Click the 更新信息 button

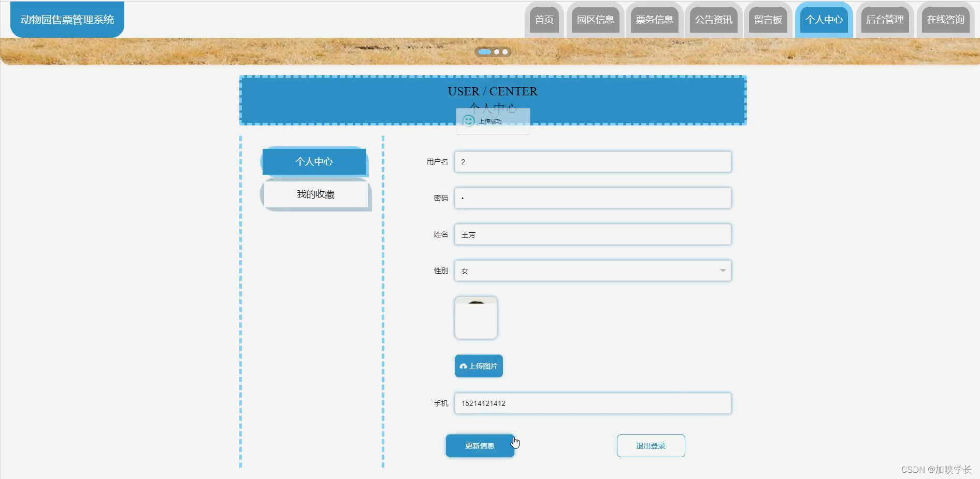click(479, 445)
